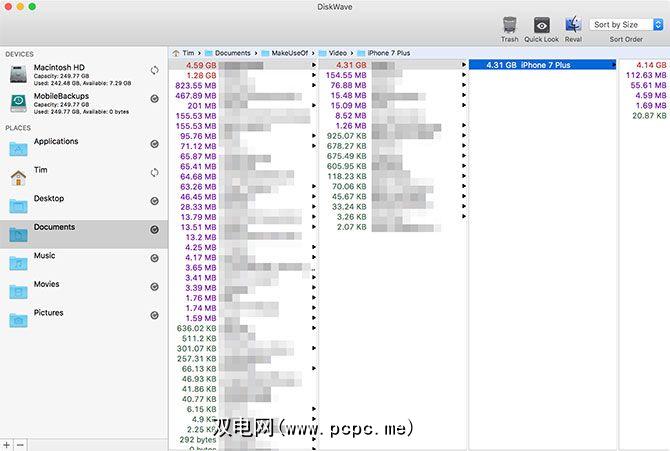The height and width of the screenshot is (451, 670).
Task: Expand the 4.59 GB row arrow
Action: coord(314,65)
